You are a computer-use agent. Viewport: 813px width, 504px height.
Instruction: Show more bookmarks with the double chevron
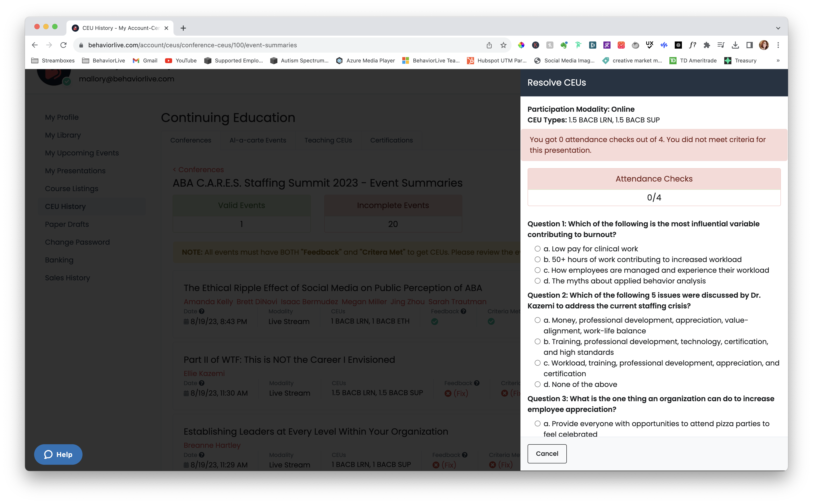[778, 60]
